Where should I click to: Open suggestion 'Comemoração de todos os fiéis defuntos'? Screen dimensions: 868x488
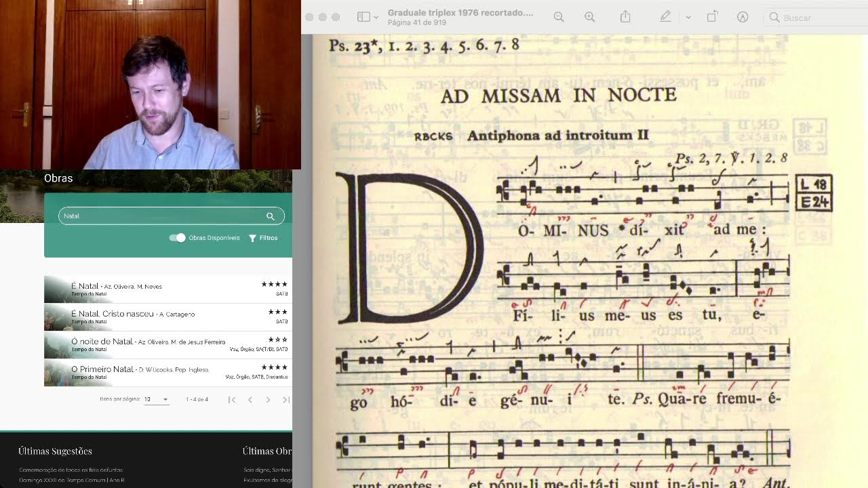tap(71, 470)
